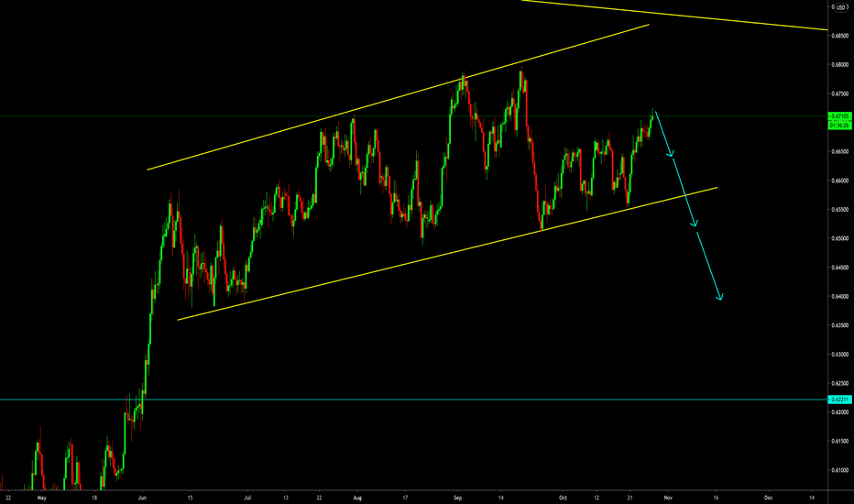Click the 0.61500 price axis label
The image size is (854, 504).
(840, 442)
